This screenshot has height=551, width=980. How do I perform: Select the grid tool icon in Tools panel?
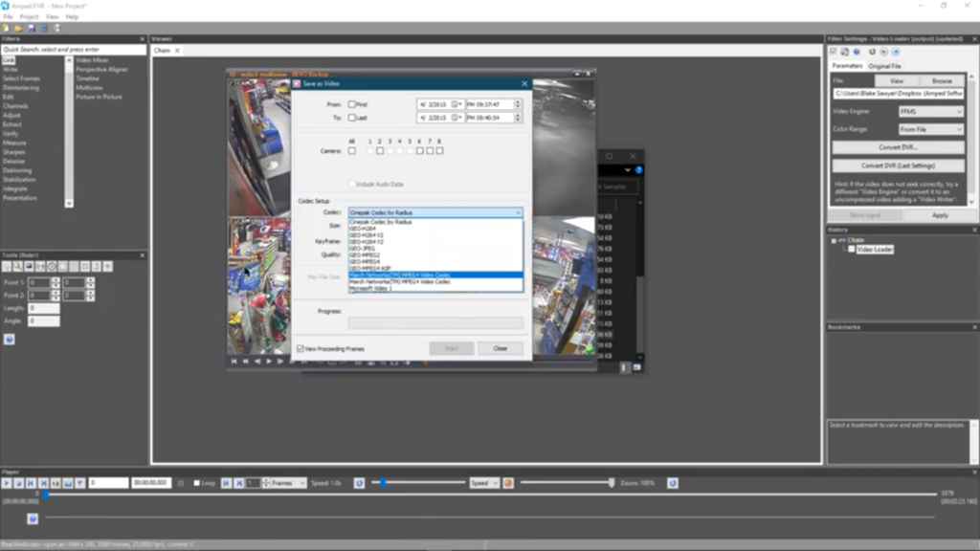(x=85, y=267)
